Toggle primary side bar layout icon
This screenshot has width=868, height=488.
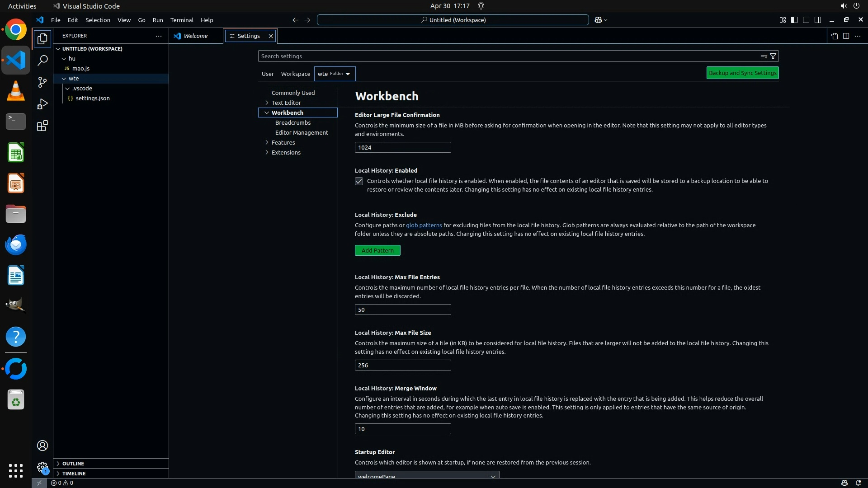click(794, 20)
